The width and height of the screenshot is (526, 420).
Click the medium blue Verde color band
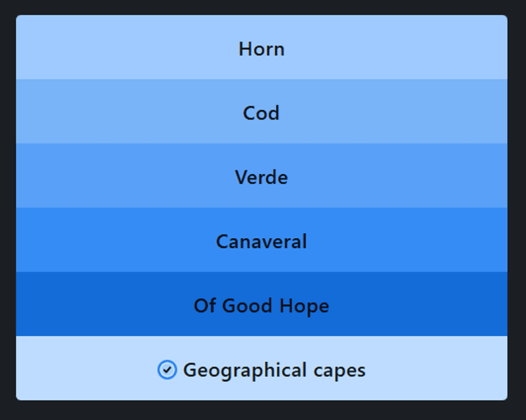[x=262, y=176]
